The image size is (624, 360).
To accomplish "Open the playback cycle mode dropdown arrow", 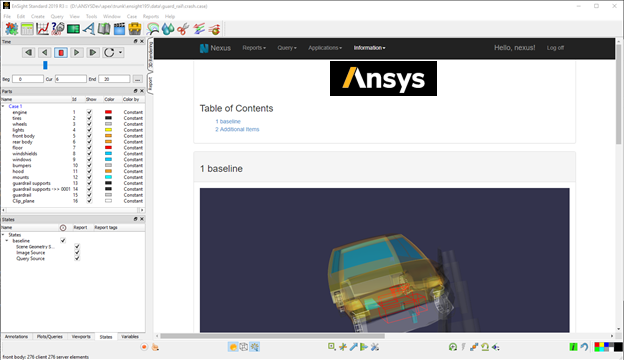I will 120,53.
